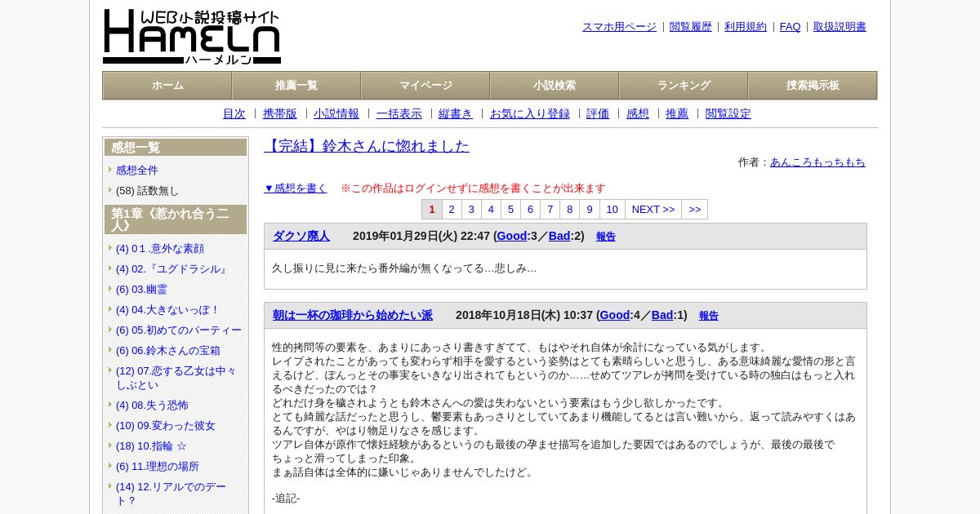Open 推薦 in the sub menu

point(677,114)
